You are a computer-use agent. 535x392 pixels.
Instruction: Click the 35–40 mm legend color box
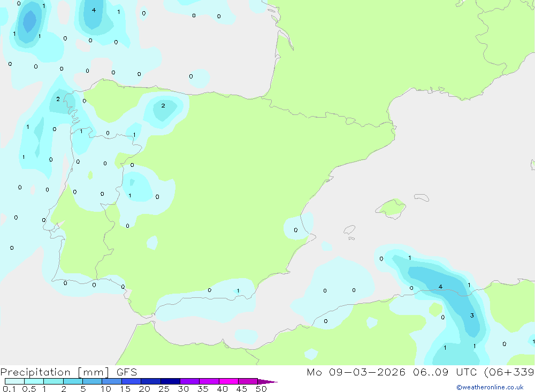(209, 381)
